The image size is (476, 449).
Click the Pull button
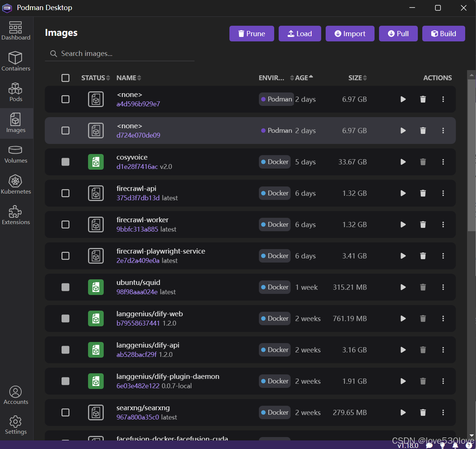click(x=398, y=34)
